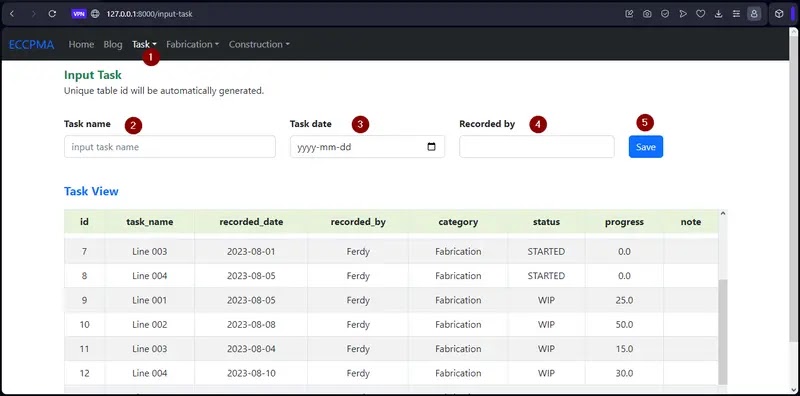Click 'STARTED' status in row id 7
The height and width of the screenshot is (396, 800).
pos(546,252)
